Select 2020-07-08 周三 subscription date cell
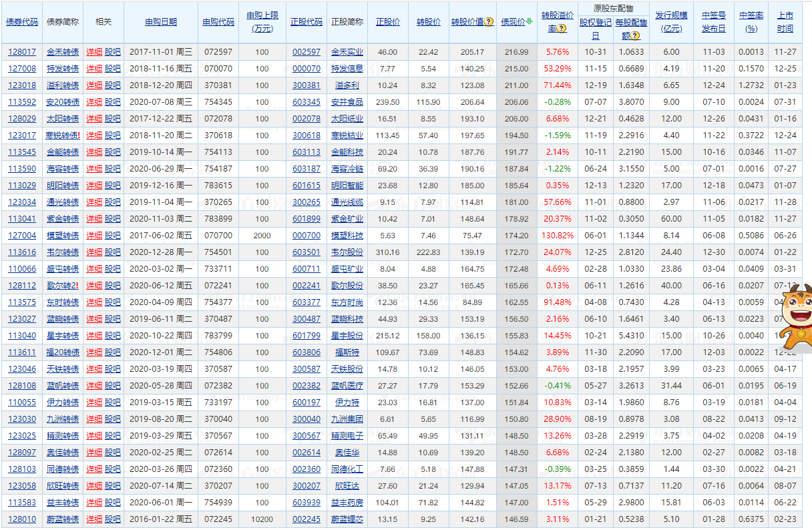Image resolution: width=812 pixels, height=530 pixels. (x=161, y=102)
